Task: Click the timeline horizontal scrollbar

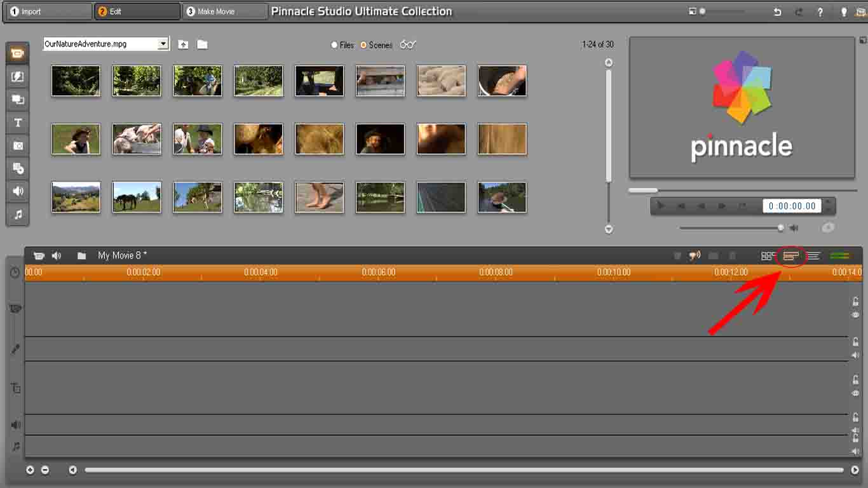Action: point(464,470)
